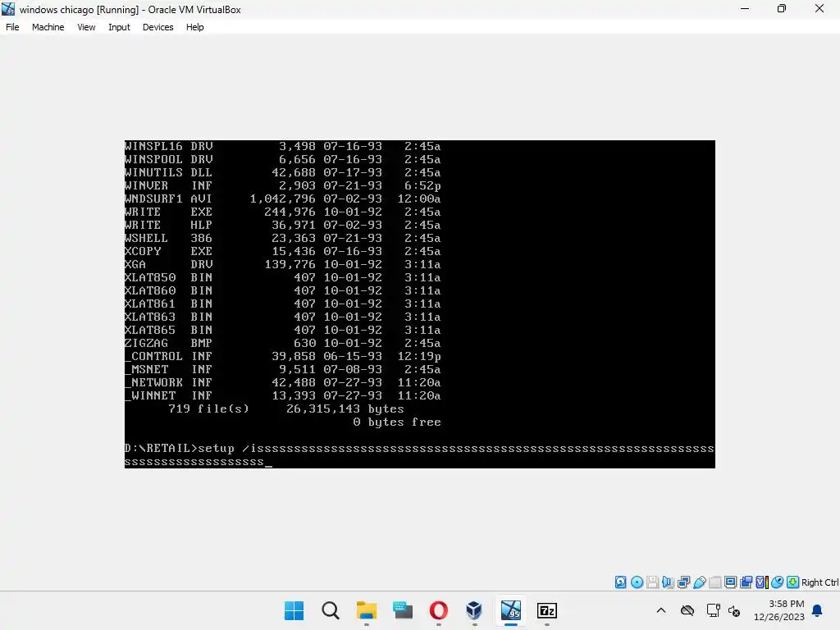Screen dimensions: 840x630
Task: Open the Machine menu
Action: tap(48, 27)
